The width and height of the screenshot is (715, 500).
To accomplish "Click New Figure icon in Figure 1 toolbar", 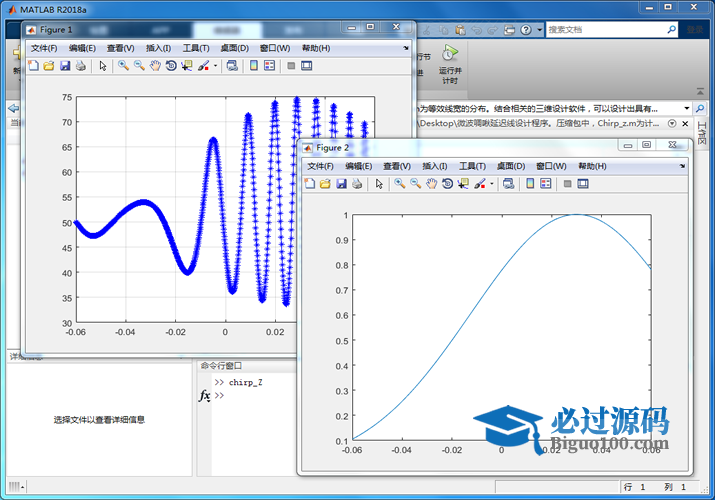I will [x=33, y=66].
